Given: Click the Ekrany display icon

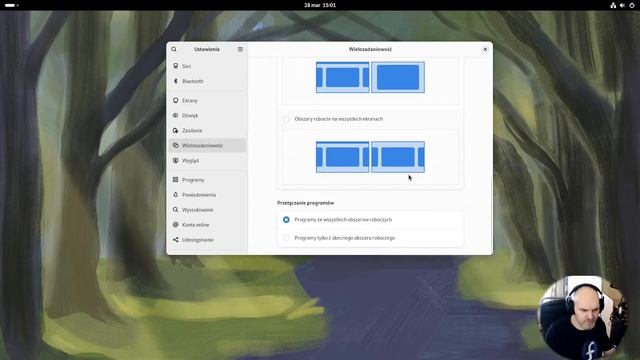Looking at the screenshot, I should pos(176,100).
